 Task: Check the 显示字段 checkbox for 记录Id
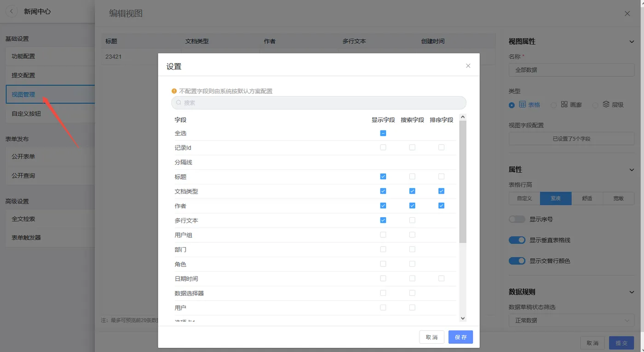click(383, 147)
